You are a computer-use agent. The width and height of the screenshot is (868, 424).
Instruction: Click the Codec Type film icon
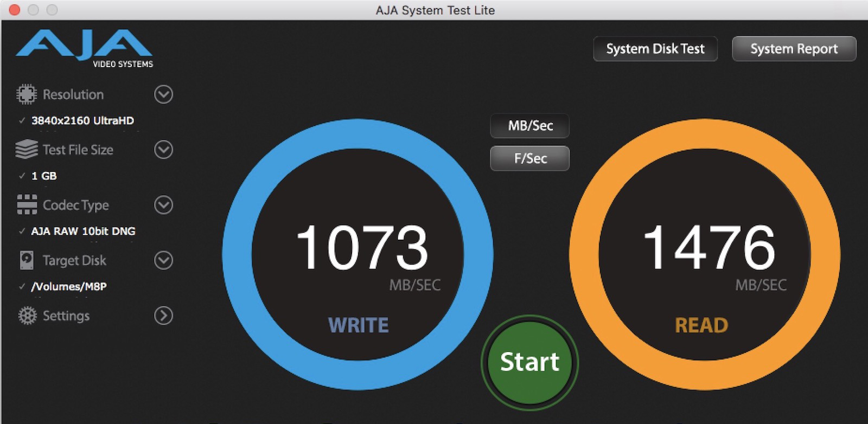[26, 205]
